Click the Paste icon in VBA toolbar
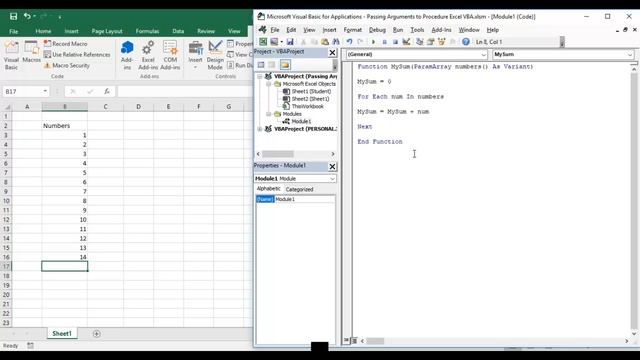The image size is (640, 360). tap(325, 42)
